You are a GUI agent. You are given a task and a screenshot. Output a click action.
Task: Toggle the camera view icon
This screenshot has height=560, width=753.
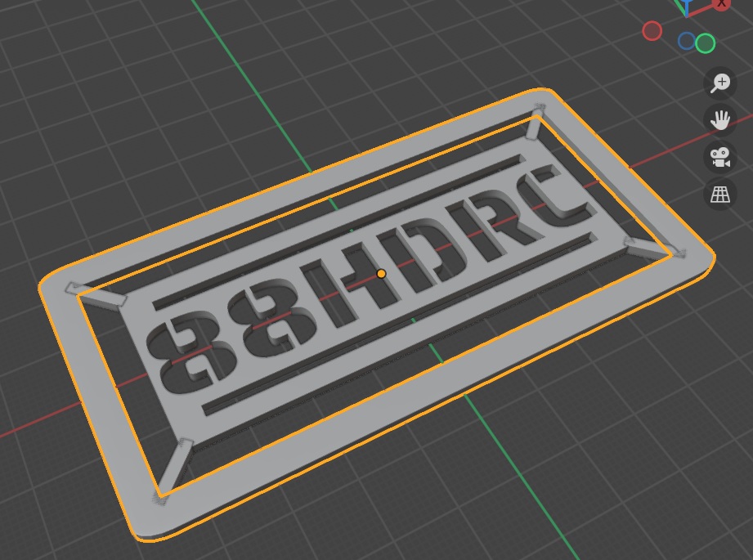point(719,157)
